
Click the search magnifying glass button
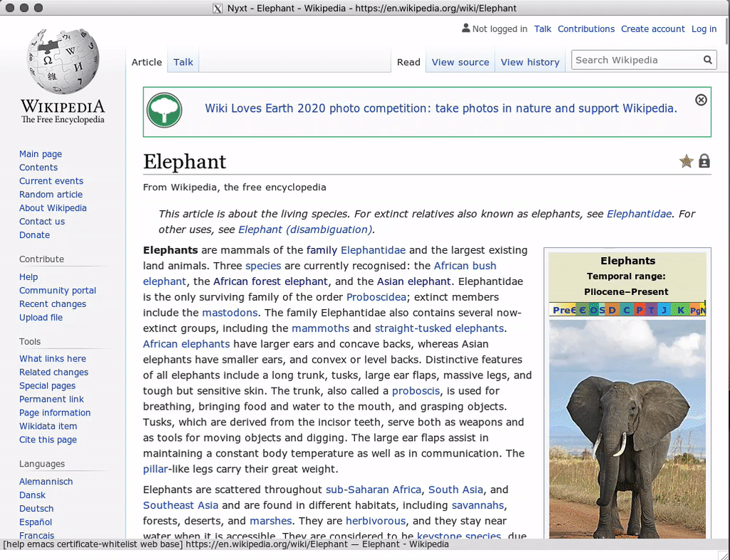pyautogui.click(x=708, y=60)
